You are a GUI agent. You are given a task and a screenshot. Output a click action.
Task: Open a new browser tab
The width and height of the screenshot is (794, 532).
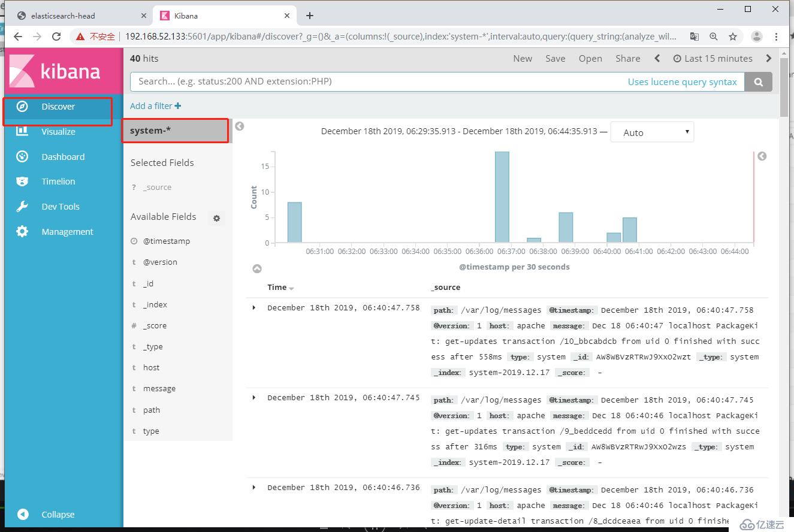(x=310, y=16)
